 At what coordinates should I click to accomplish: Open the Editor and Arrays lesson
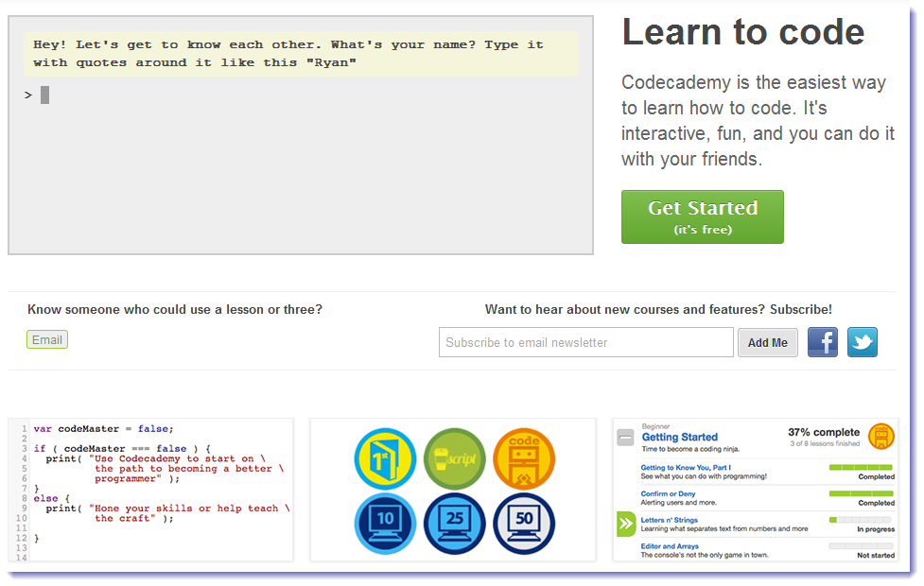coord(670,546)
